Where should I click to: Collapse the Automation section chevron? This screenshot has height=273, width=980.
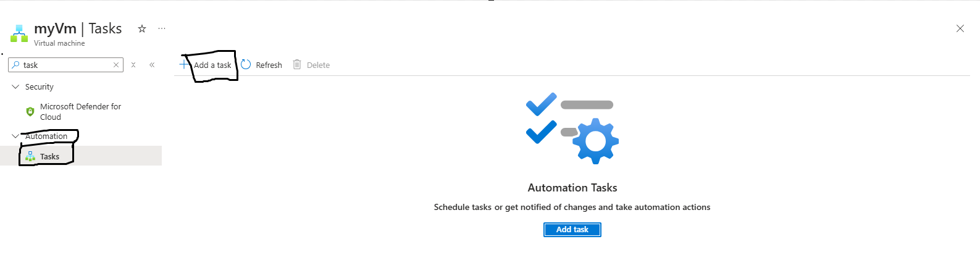point(15,136)
